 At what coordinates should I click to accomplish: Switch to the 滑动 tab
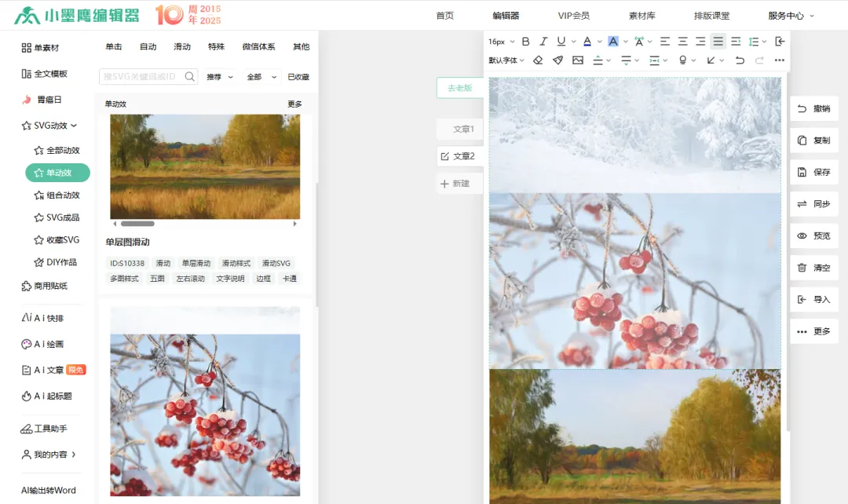182,47
